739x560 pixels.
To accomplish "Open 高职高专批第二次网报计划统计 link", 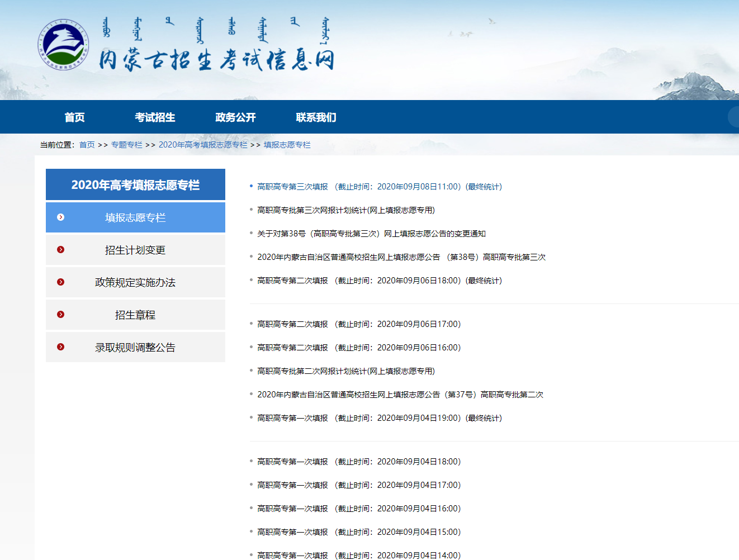I will coord(346,371).
